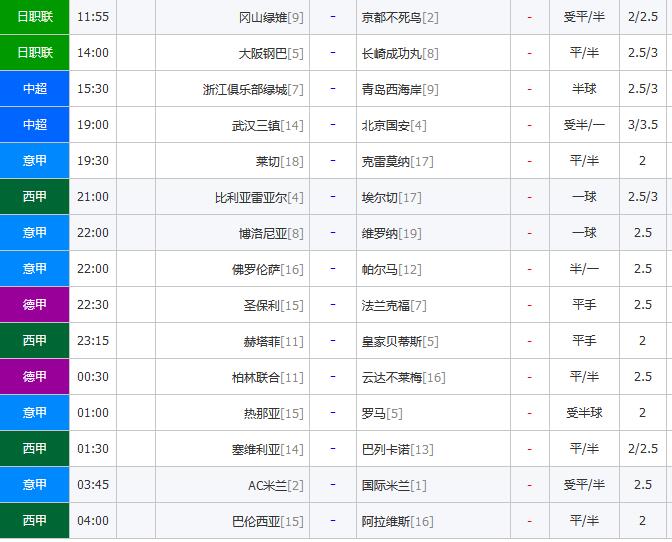Image resolution: width=672 pixels, height=542 pixels.
Task: Click total goals 3/3.5 in 武汉三镇 row
Action: tap(643, 125)
